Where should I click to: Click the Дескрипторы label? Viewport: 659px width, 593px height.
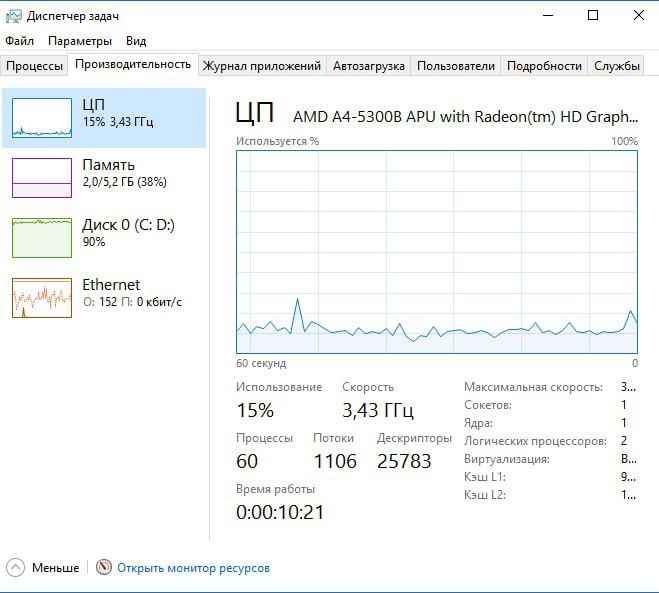point(414,438)
